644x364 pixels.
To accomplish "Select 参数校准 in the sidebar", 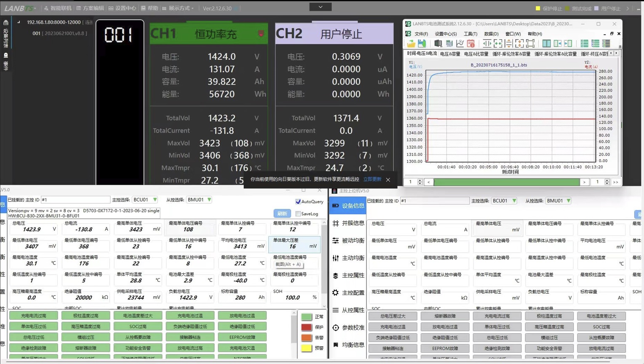I will [348, 327].
